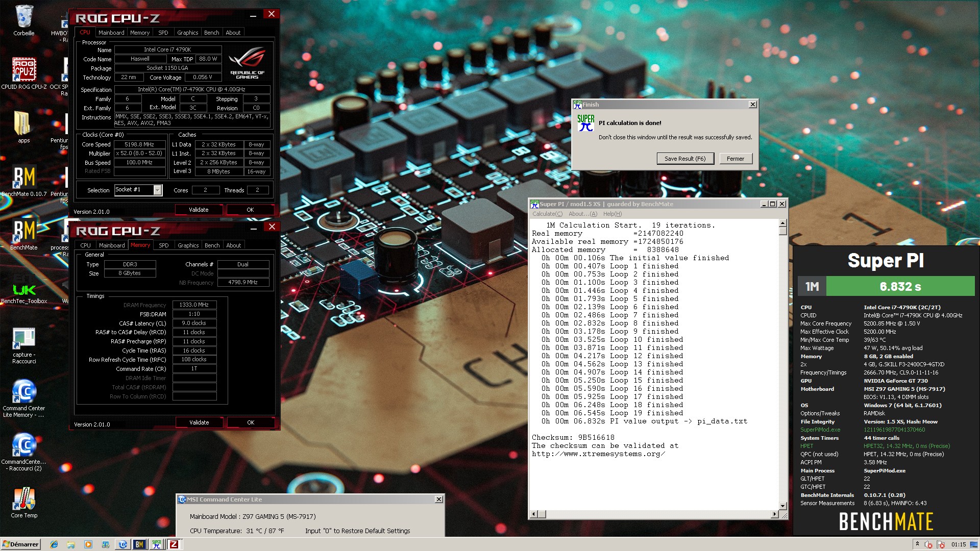Click the SuperPiMod.exe green text in BenchMate

point(820,430)
